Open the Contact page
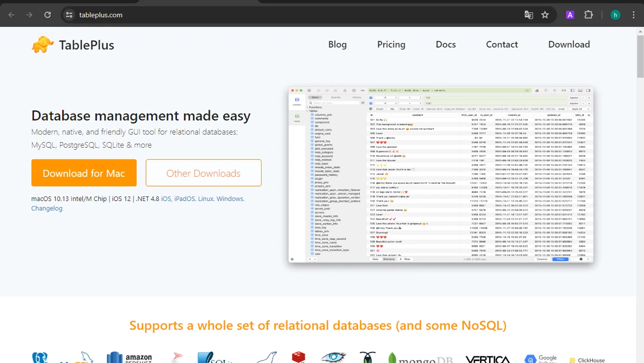Viewport: 644px width, 363px height. pyautogui.click(x=502, y=44)
